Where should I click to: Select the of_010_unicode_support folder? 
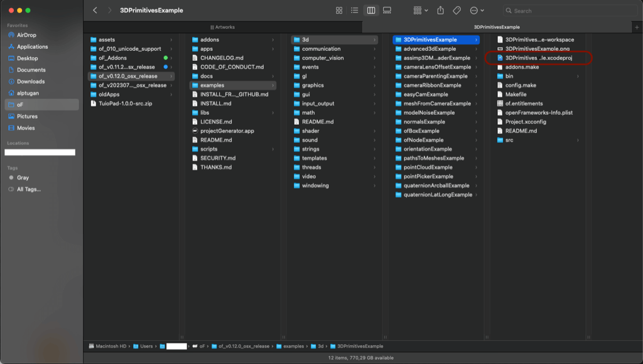(x=131, y=49)
